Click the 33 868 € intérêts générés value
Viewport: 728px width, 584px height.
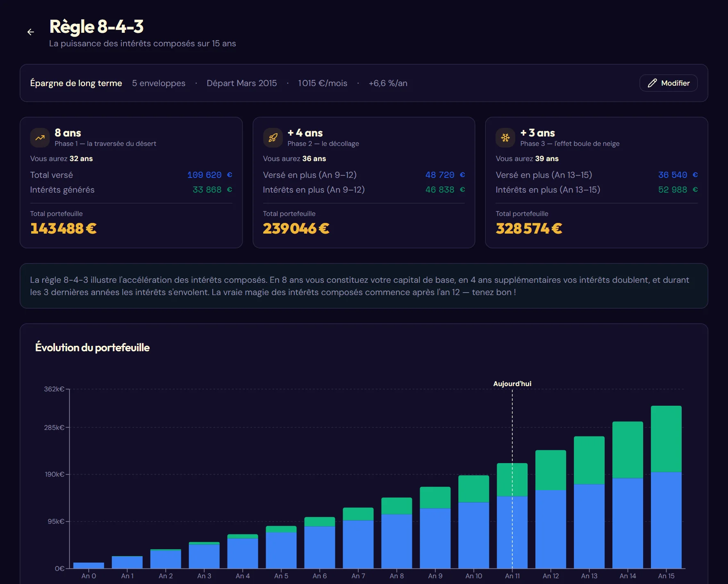212,190
